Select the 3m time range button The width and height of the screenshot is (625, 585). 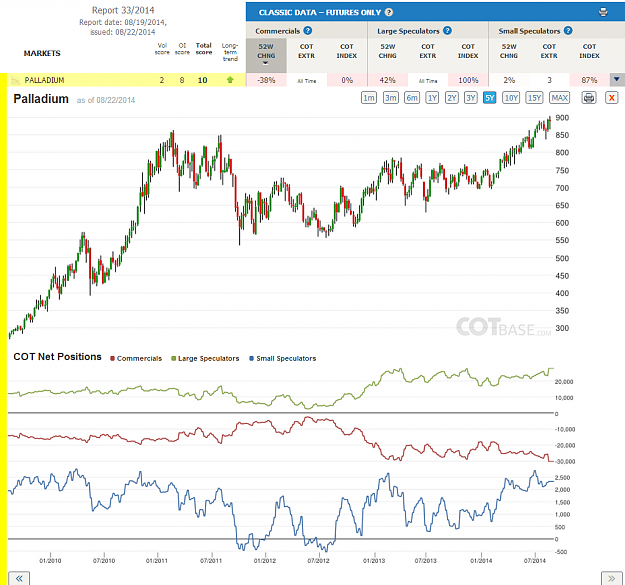[391, 98]
